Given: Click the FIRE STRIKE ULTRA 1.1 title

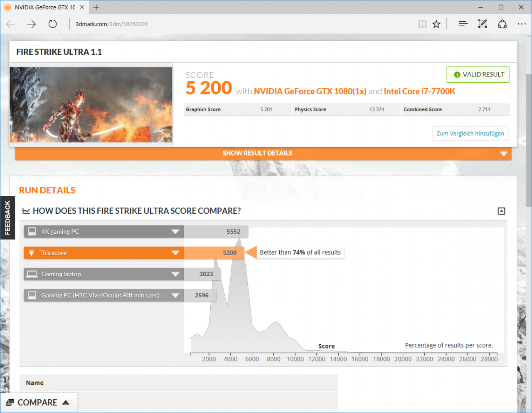Looking at the screenshot, I should (59, 52).
